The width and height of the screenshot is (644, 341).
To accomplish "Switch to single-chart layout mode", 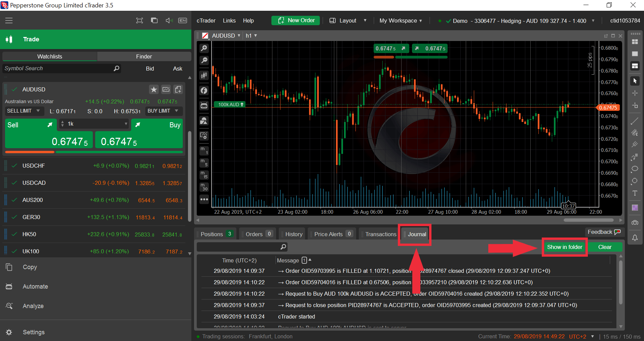I will coord(635,54).
